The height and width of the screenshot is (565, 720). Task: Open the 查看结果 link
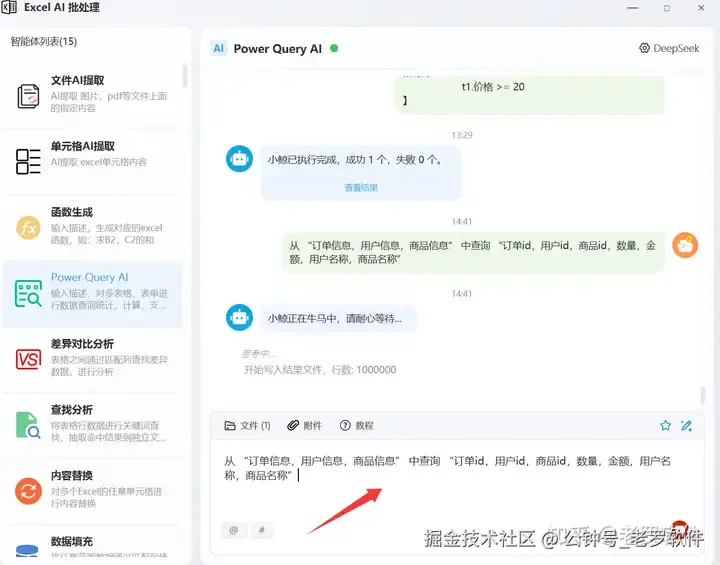361,187
